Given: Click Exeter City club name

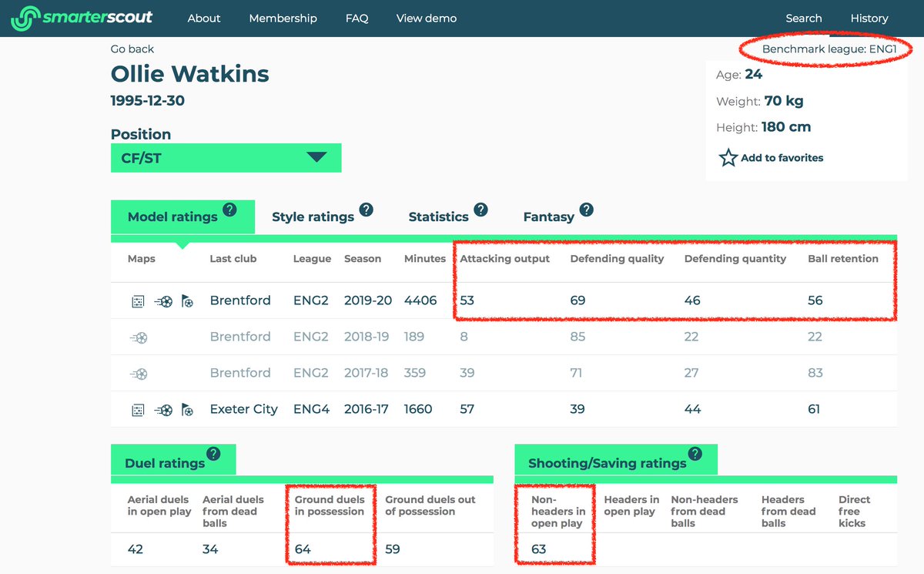Looking at the screenshot, I should point(243,410).
